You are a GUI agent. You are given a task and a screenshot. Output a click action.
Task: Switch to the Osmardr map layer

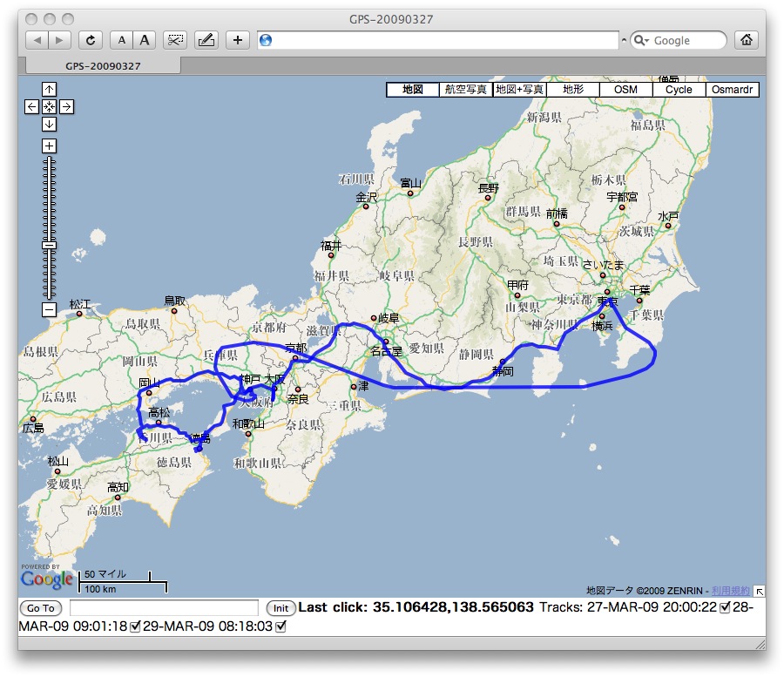point(733,90)
